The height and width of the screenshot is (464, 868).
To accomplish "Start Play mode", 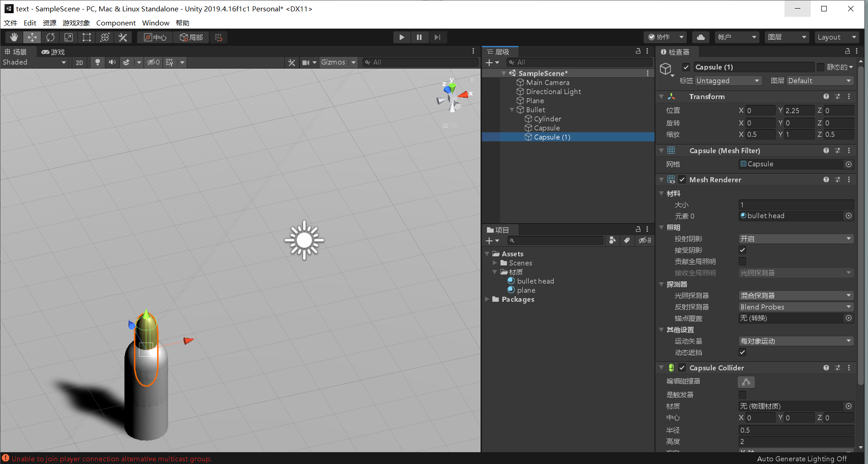I will 402,37.
